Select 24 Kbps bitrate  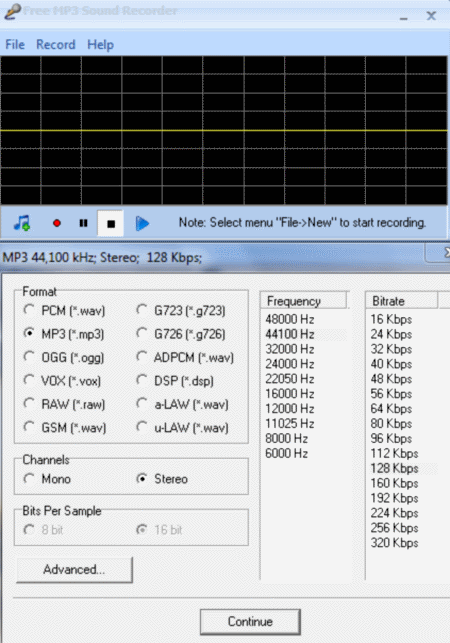[391, 334]
